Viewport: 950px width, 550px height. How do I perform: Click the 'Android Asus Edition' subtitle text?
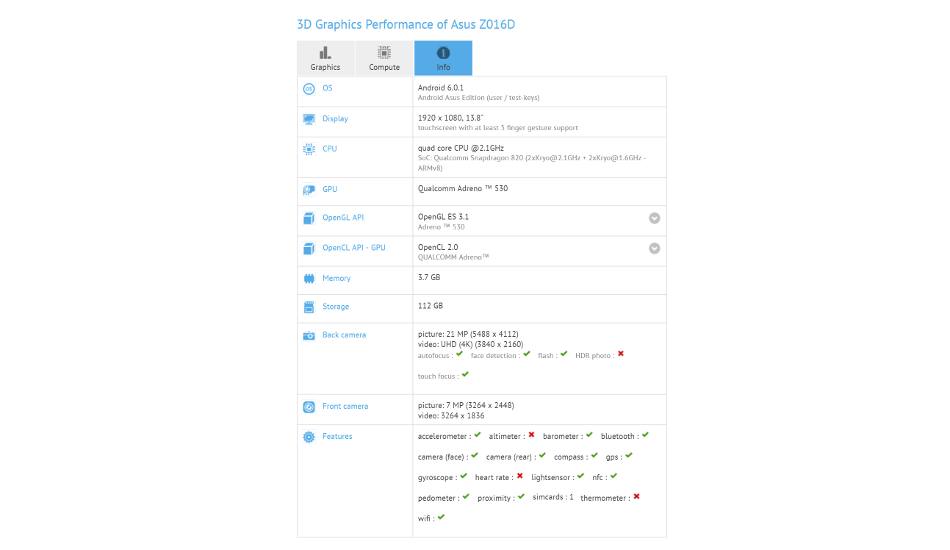pos(479,98)
